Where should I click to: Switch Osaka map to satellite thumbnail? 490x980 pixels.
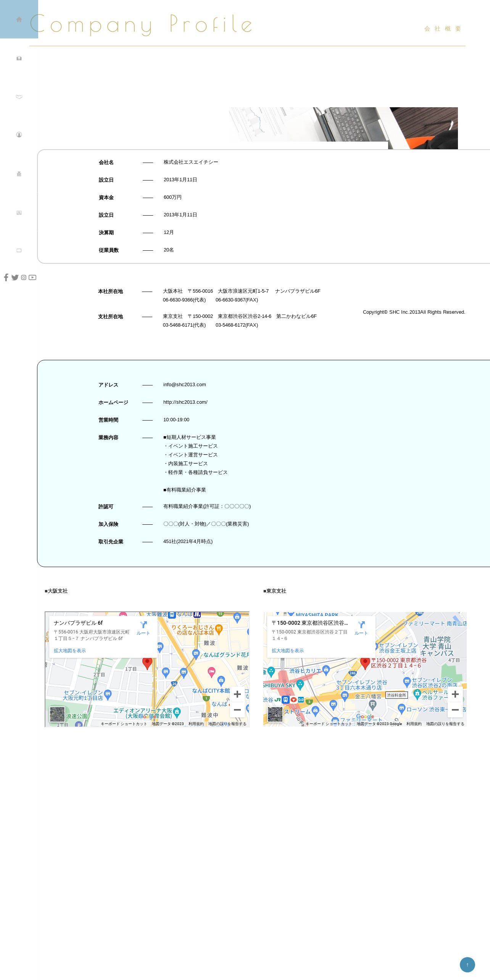click(57, 714)
